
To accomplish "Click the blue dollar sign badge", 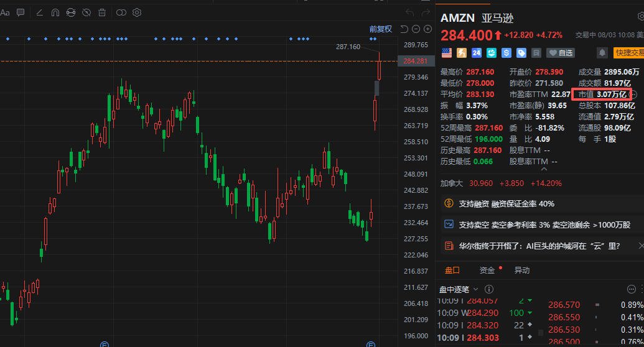I will [506, 53].
